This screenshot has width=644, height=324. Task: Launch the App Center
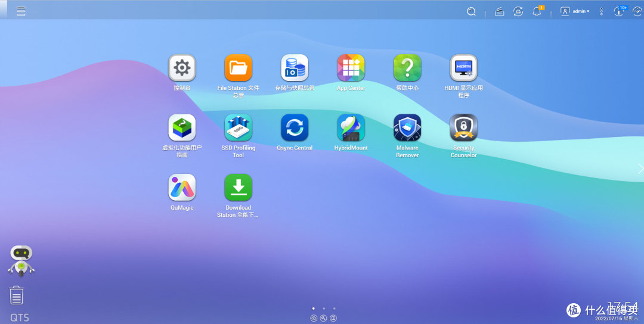(x=351, y=68)
